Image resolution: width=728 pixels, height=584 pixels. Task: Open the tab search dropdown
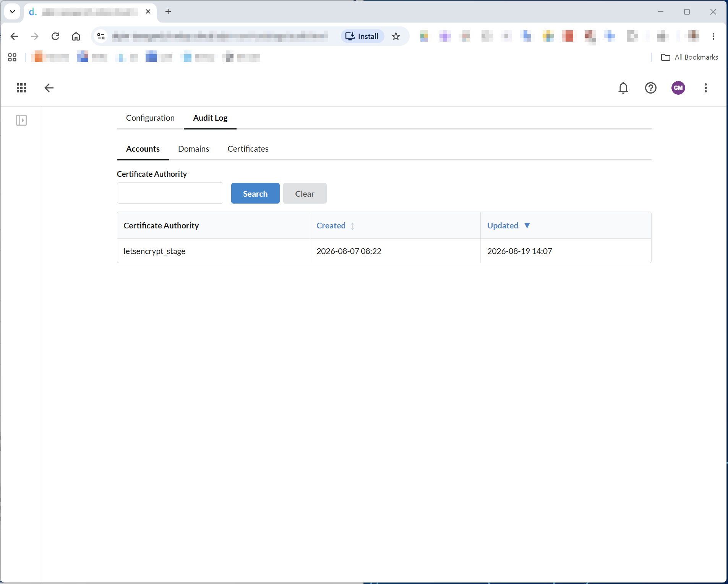(12, 11)
